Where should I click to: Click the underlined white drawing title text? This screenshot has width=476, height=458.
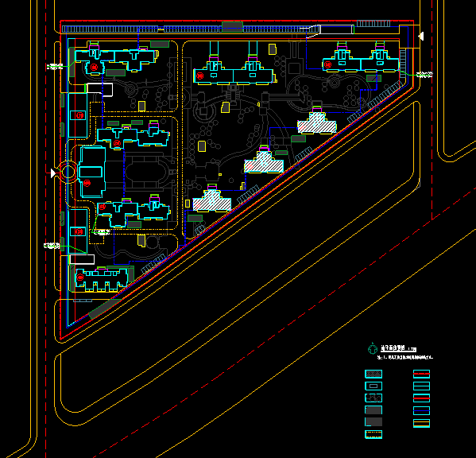[x=398, y=348]
